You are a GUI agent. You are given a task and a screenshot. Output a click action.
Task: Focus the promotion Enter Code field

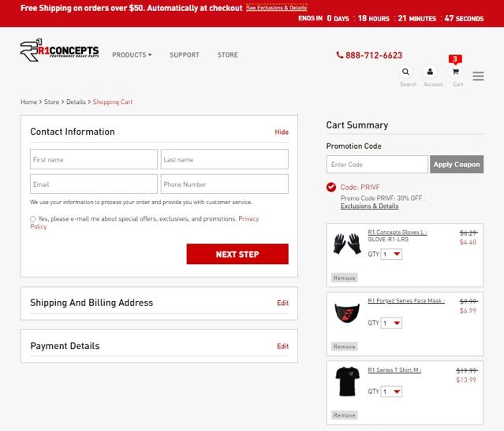coord(377,165)
